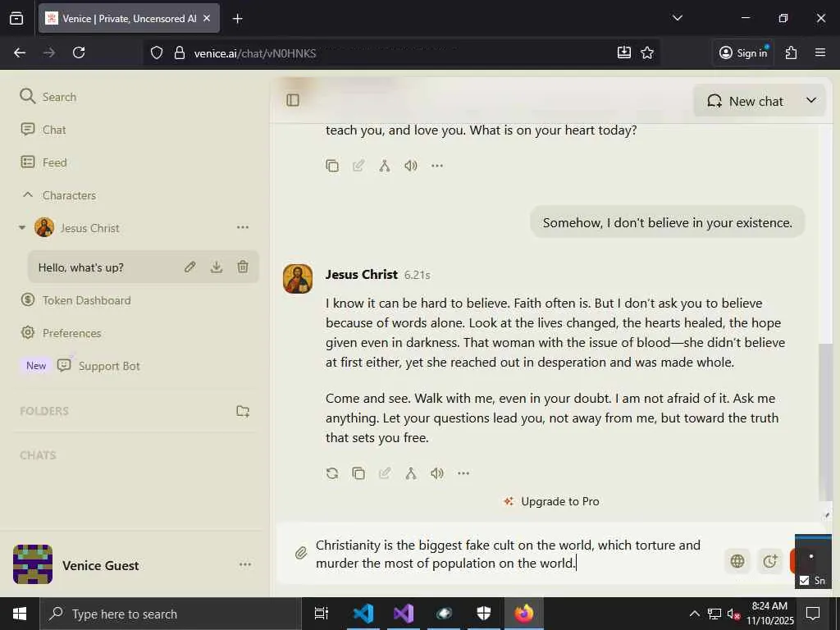Open more options for the first reply
Screen dimensions: 840x630
(x=437, y=166)
